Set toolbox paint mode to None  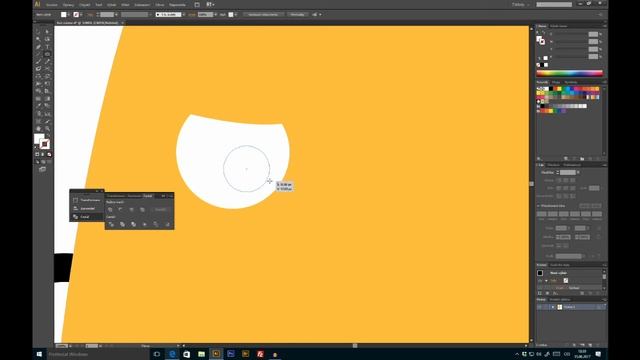tap(49, 154)
